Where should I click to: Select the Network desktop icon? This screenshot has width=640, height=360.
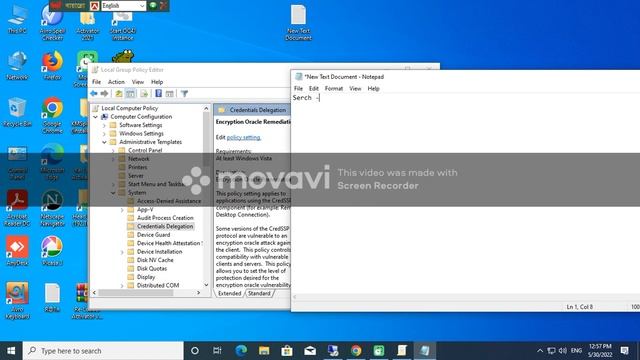17,65
